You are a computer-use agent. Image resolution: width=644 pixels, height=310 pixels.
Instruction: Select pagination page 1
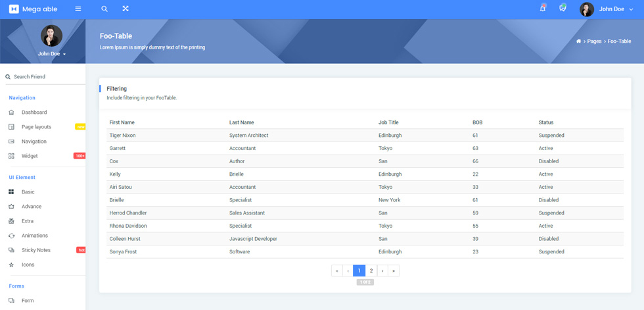[359, 271]
